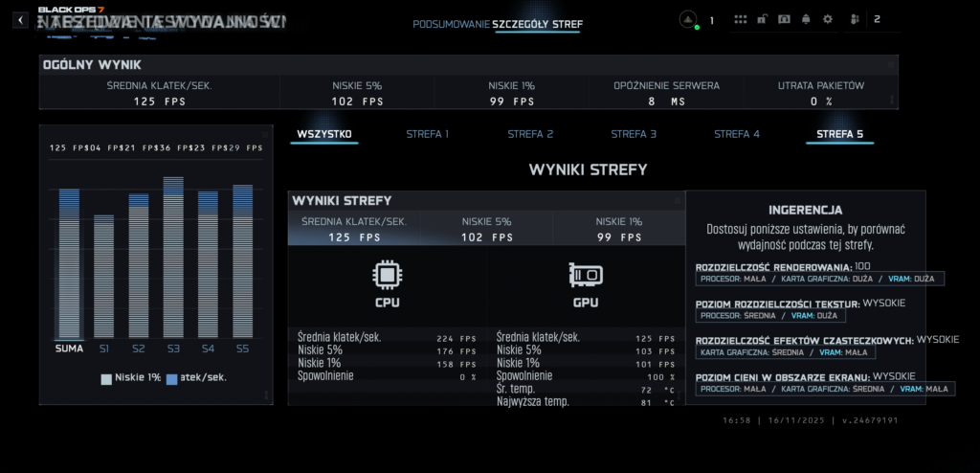Click the back arrow button
The height and width of the screenshot is (473, 980).
(x=20, y=19)
